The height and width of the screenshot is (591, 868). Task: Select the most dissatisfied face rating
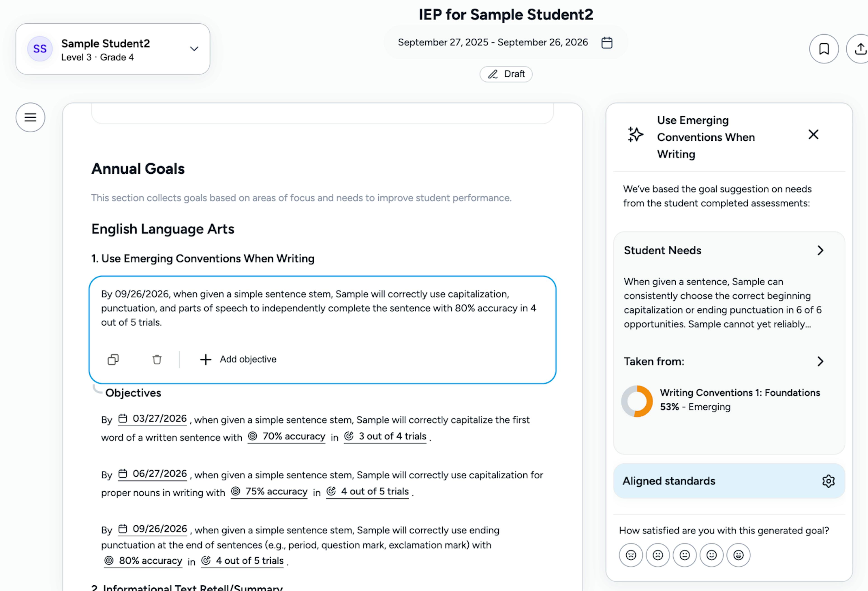click(x=631, y=555)
